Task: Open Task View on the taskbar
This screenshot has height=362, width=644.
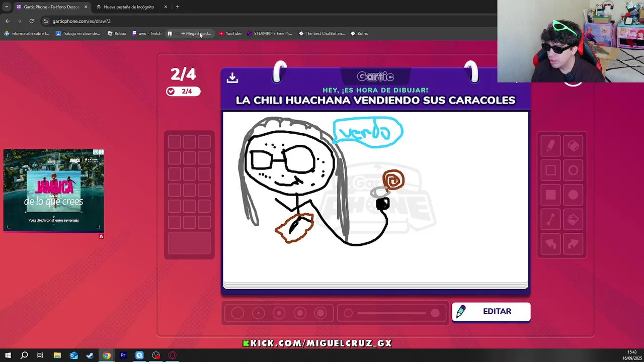Action: pyautogui.click(x=40, y=355)
